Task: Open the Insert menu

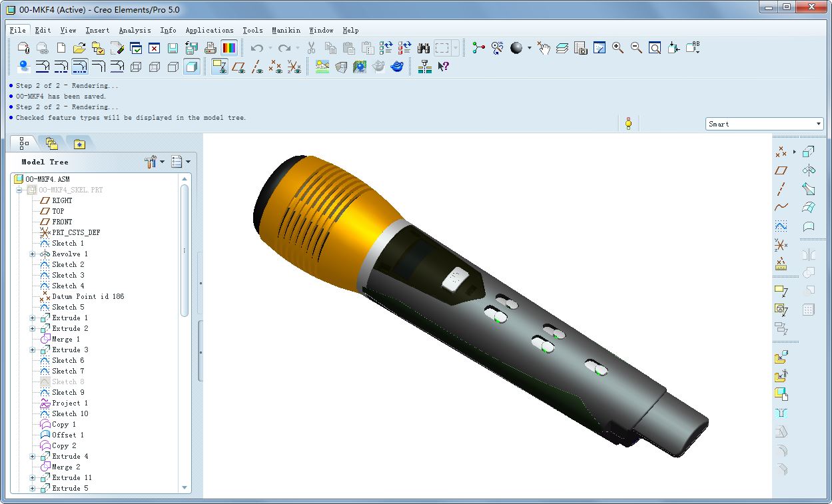Action: pyautogui.click(x=98, y=30)
